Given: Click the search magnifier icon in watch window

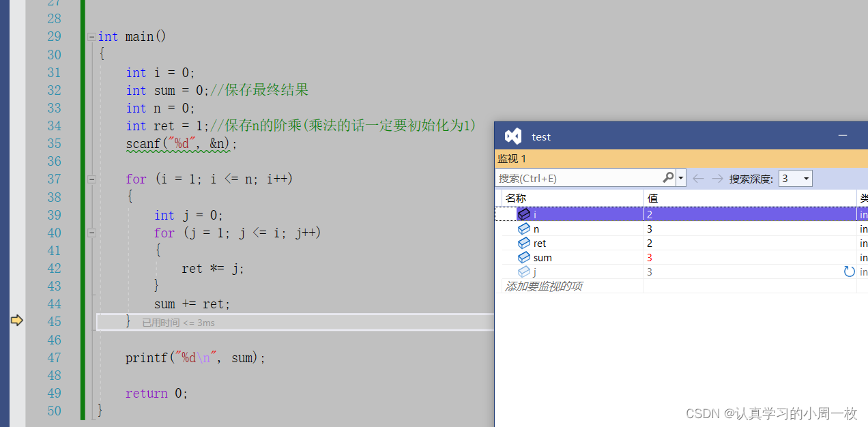Looking at the screenshot, I should click(x=668, y=178).
